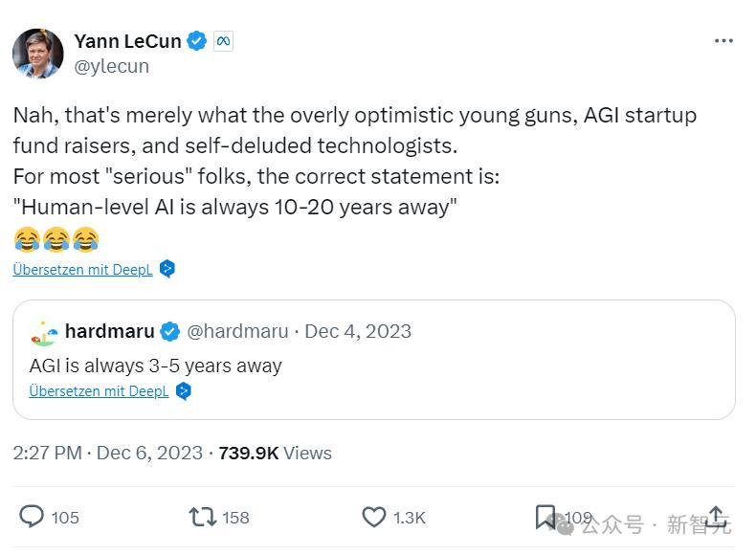
Task: Click the blue verified badge beside Yann LeCun
Action: pos(197,41)
